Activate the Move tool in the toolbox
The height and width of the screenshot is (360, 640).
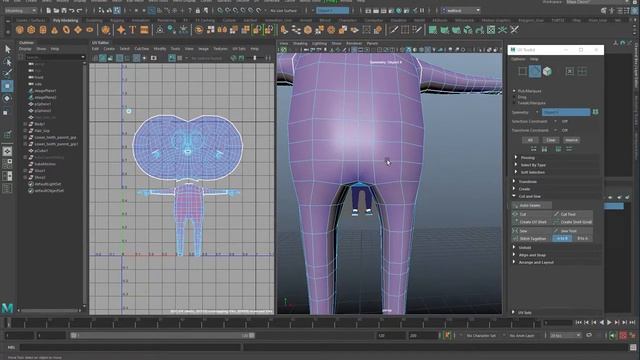pyautogui.click(x=7, y=86)
